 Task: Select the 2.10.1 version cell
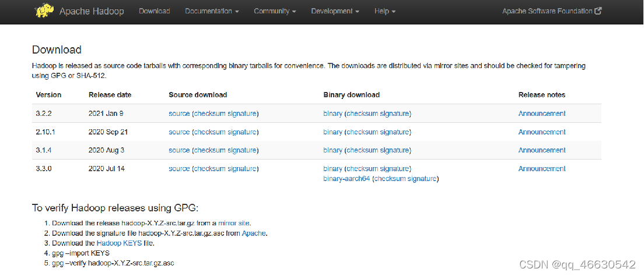click(x=45, y=132)
